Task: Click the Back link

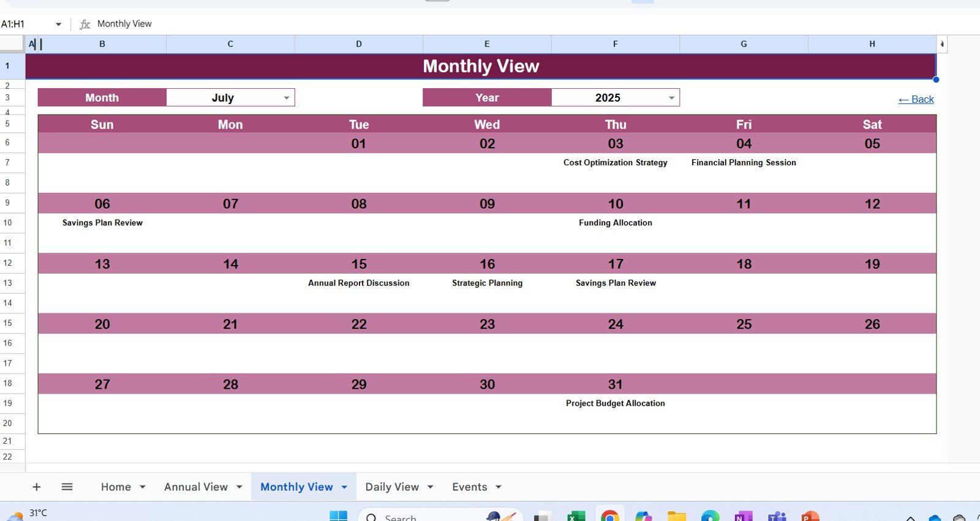Action: click(x=916, y=100)
